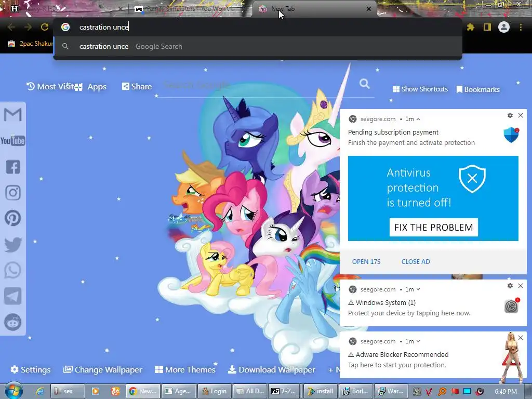
Task: Click Download Wallpaper
Action: pyautogui.click(x=271, y=369)
